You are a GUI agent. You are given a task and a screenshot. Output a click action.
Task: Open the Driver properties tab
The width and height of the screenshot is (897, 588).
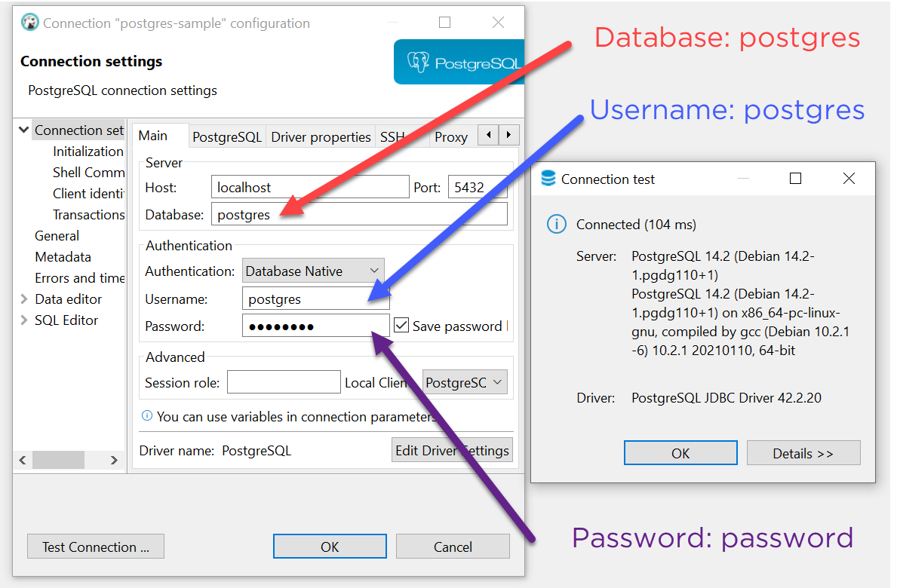tap(321, 137)
